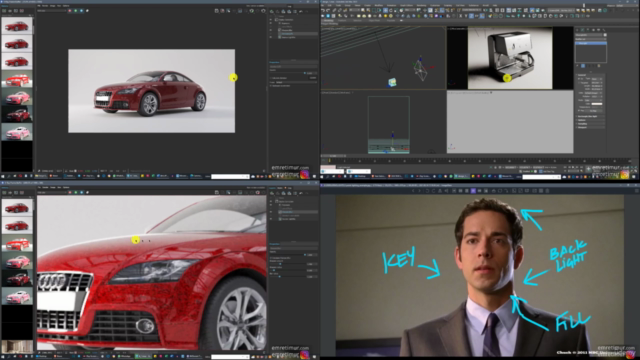Image resolution: width=640 pixels, height=360 pixels.
Task: Switch to Log tab in bottom-left window
Action: [x=289, y=188]
